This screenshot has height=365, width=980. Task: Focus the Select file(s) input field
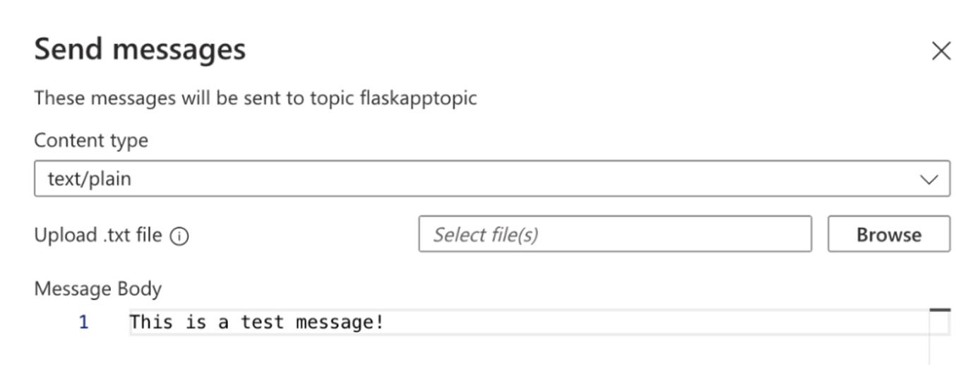coord(614,234)
